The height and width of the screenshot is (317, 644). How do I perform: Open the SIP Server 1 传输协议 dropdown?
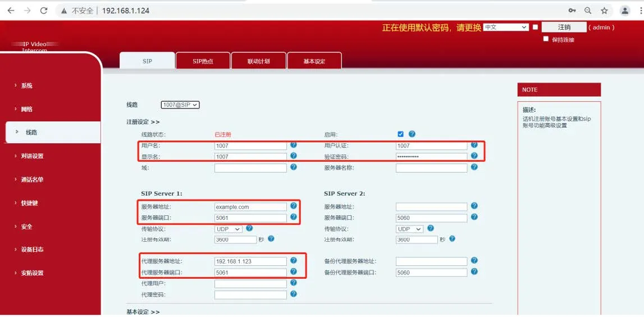coord(228,229)
